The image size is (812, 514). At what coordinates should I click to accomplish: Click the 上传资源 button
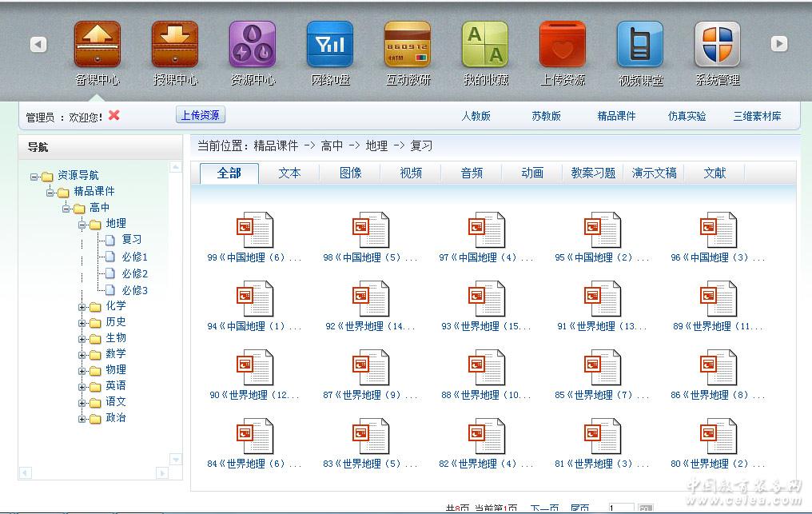tap(200, 115)
